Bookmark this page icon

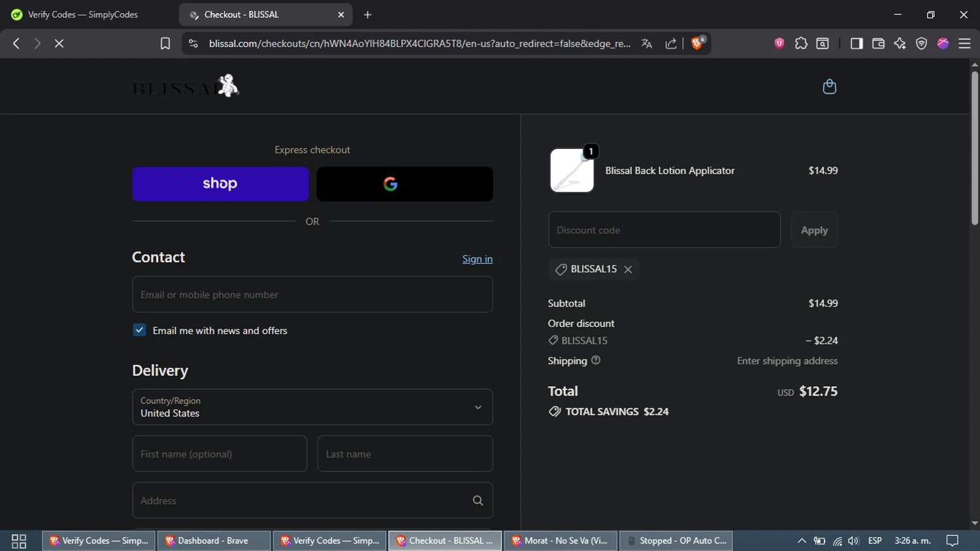tap(165, 43)
